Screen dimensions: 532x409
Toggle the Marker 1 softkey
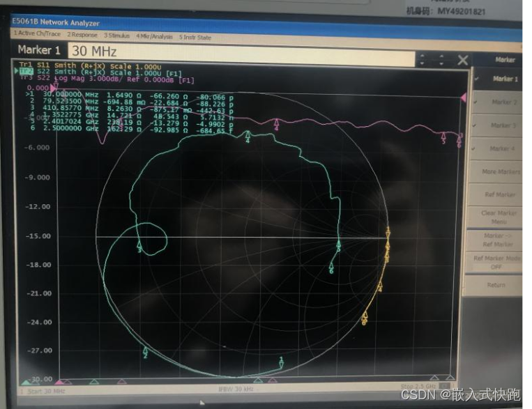[x=497, y=79]
